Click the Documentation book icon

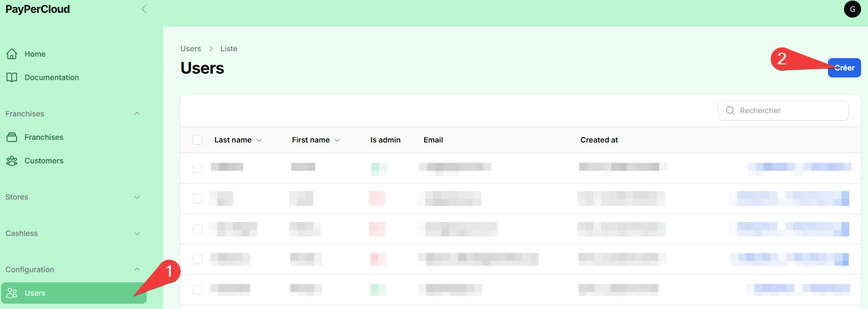point(12,77)
